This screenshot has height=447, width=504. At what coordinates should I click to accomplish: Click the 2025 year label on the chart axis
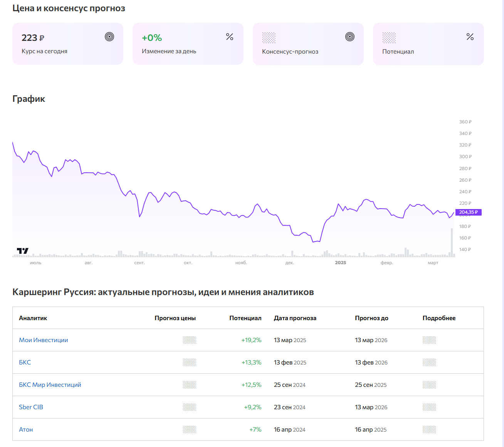[x=341, y=263]
